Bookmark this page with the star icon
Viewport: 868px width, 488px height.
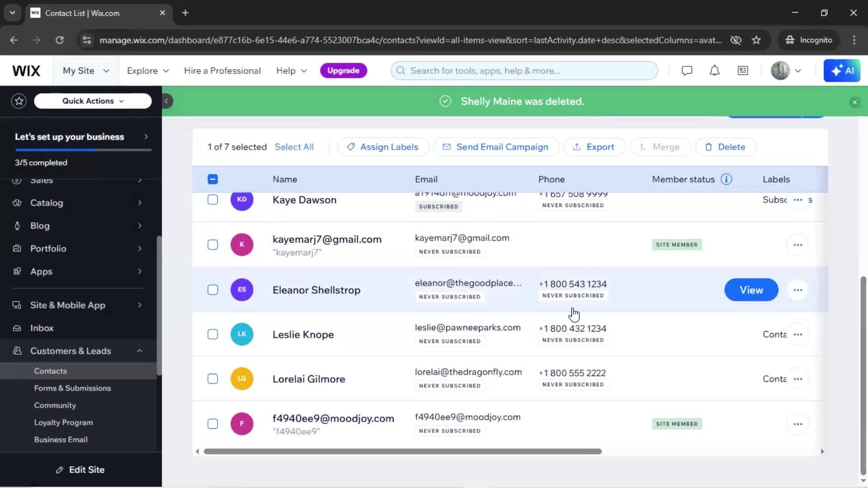[756, 40]
